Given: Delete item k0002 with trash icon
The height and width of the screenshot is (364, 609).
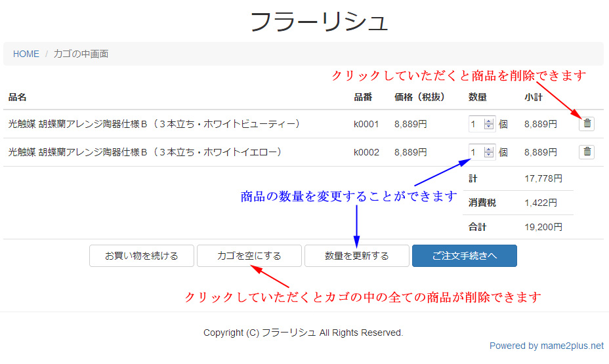Looking at the screenshot, I should coord(587,152).
